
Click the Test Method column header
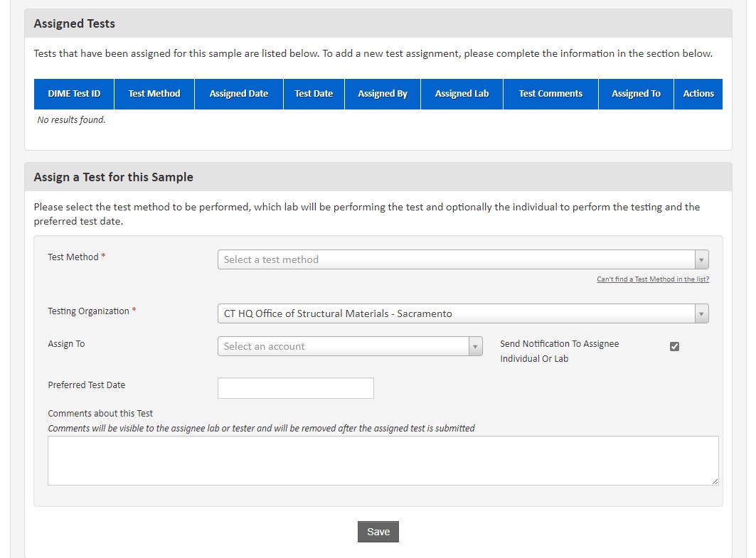coord(154,94)
